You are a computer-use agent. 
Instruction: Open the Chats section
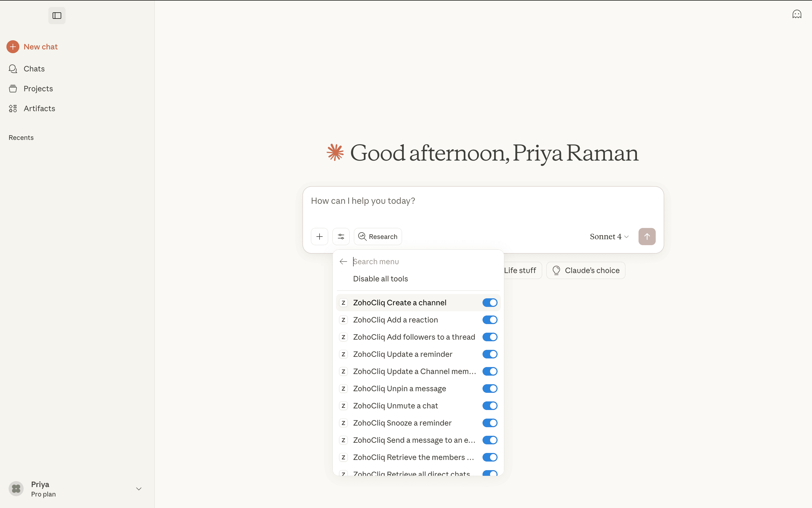pos(34,68)
